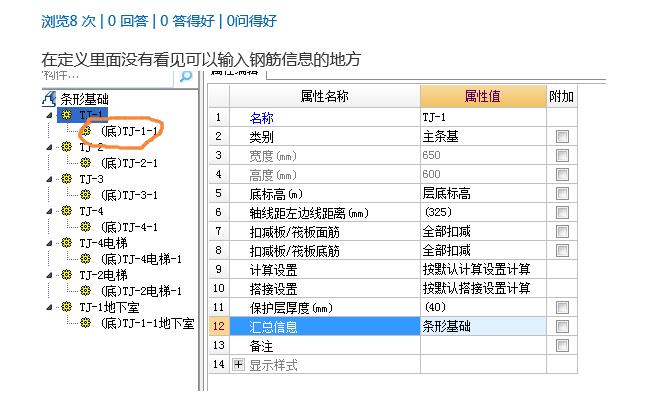This screenshot has height=398, width=662.
Task: Tick the 附加 checkbox for 底标高(m)
Action: (x=562, y=193)
